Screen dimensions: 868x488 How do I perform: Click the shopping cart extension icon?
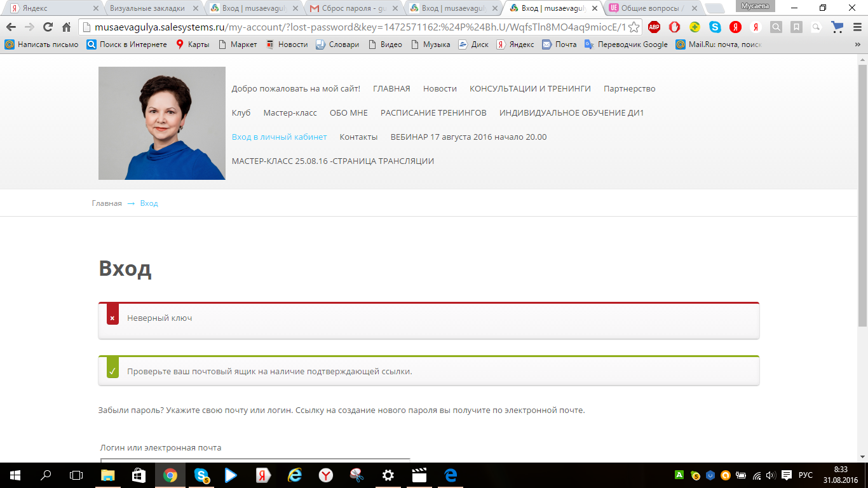click(x=837, y=27)
